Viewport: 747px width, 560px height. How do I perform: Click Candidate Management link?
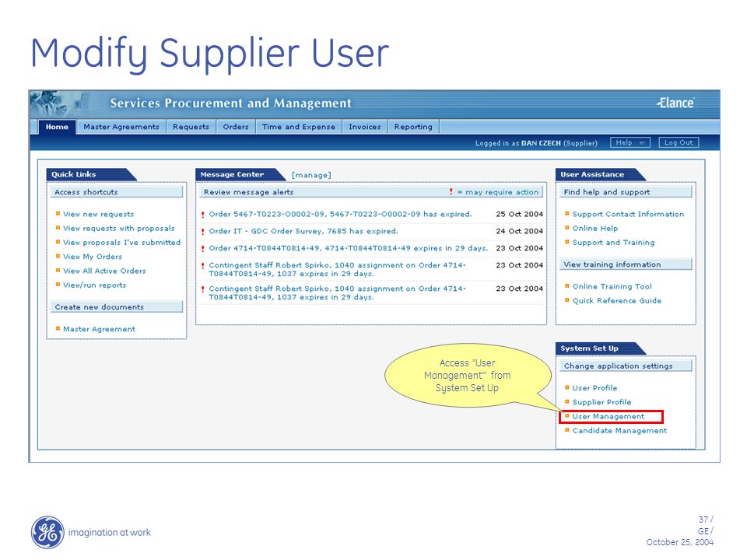pos(619,430)
